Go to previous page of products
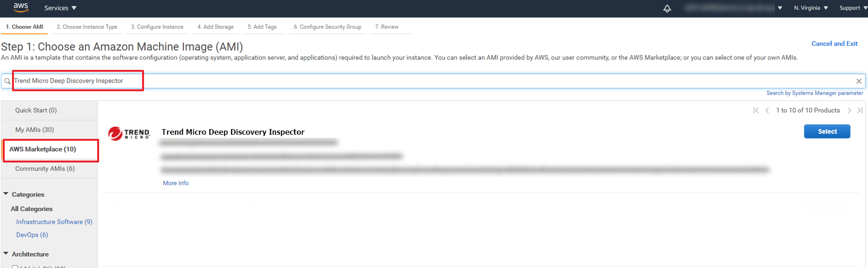This screenshot has height=268, width=868. 767,110
